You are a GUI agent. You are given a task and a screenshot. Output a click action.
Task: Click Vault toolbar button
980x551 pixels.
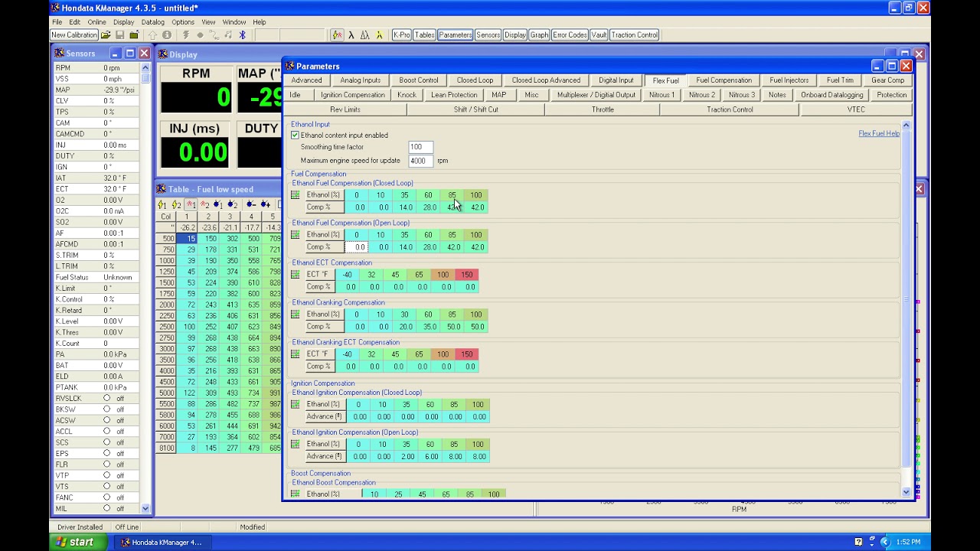coord(599,35)
